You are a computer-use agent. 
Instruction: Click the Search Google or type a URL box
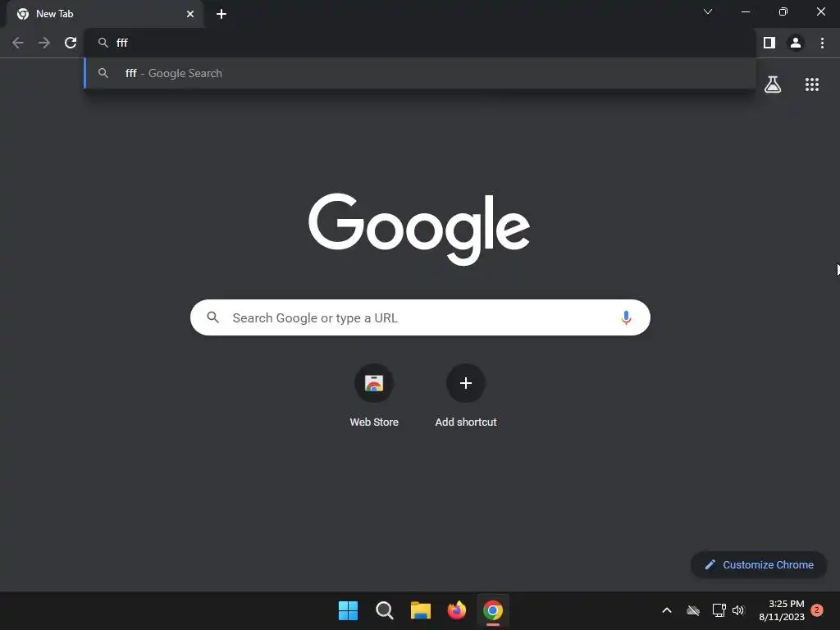(420, 317)
